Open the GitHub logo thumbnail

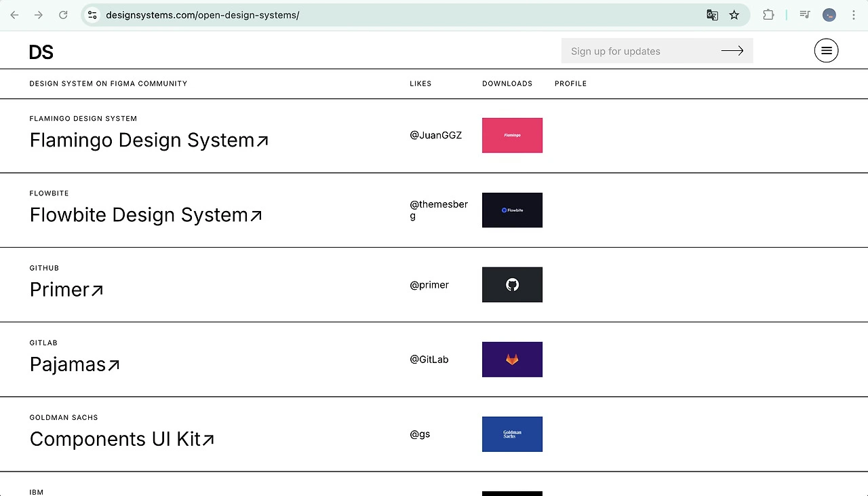coord(512,284)
